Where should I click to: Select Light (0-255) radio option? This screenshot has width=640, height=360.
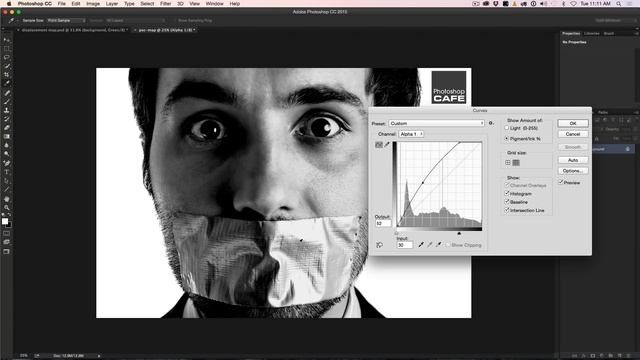pos(507,128)
